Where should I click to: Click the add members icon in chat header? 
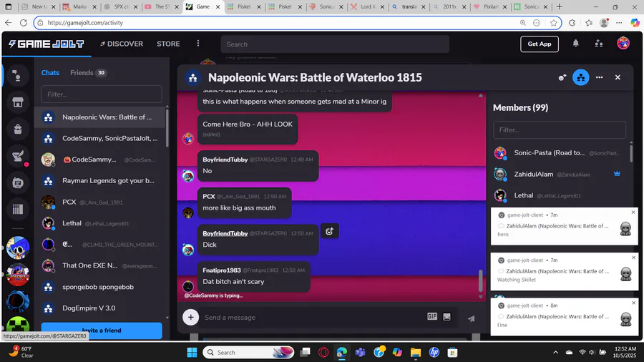tap(562, 77)
